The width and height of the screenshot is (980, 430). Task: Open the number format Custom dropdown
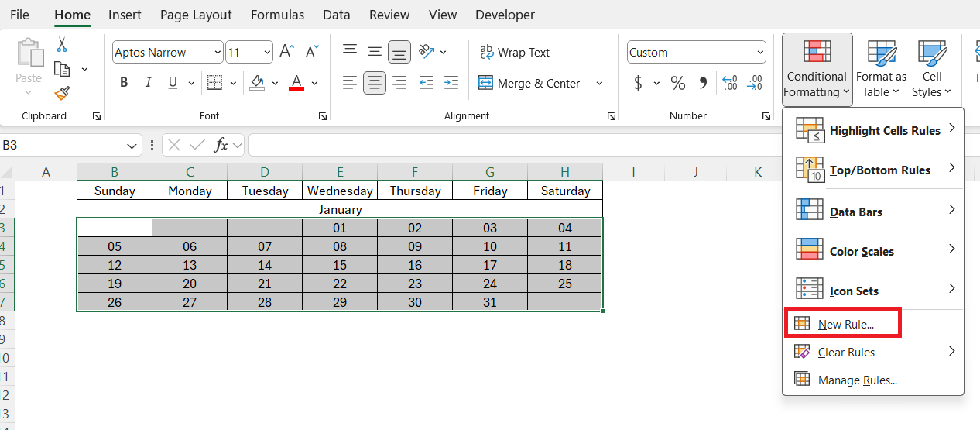[x=759, y=53]
